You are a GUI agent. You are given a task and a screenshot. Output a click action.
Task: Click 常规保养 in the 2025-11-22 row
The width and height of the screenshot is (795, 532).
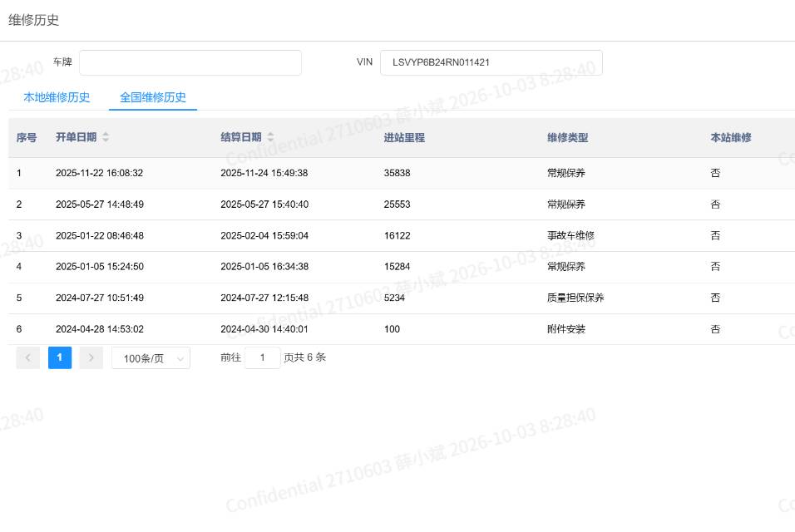(565, 173)
